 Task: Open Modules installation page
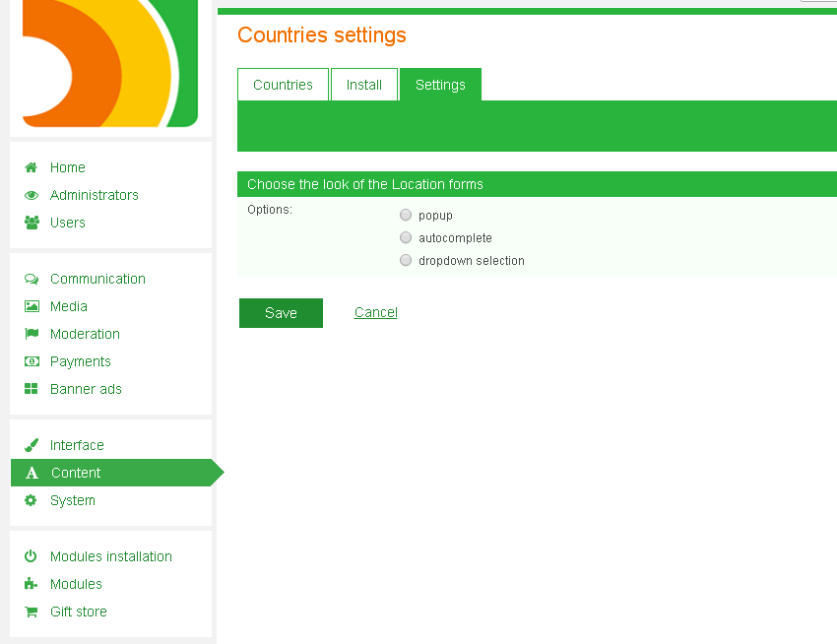point(111,556)
